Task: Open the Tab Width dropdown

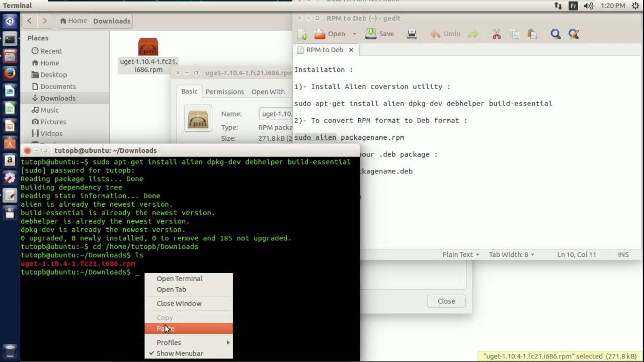Action: point(512,254)
